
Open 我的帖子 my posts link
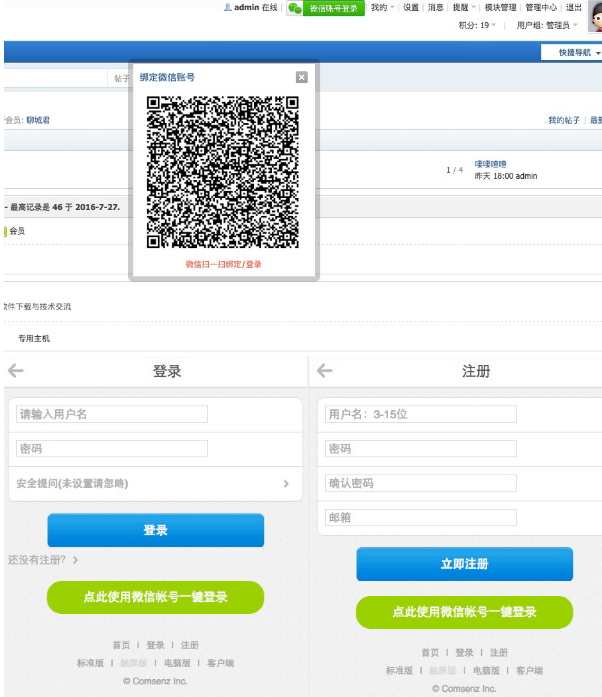coord(564,120)
